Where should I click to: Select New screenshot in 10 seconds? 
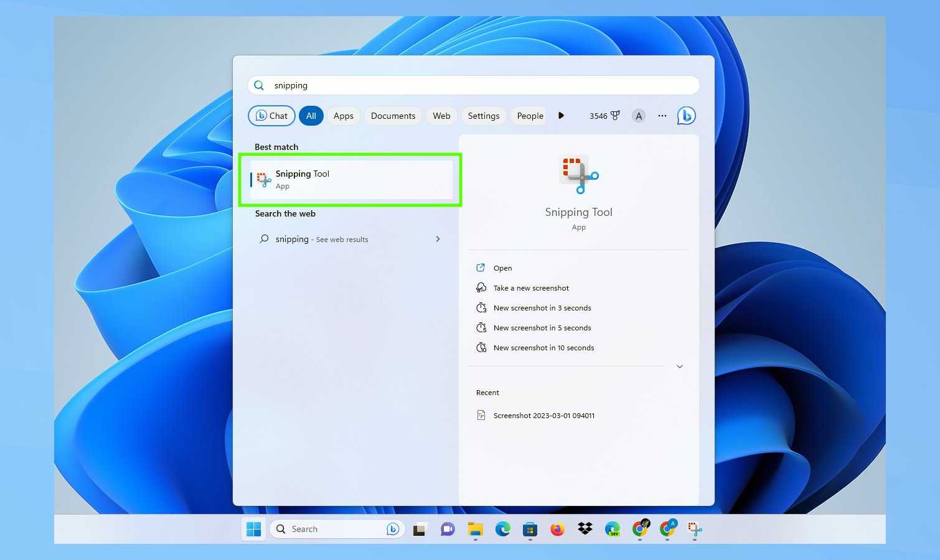[x=543, y=348]
